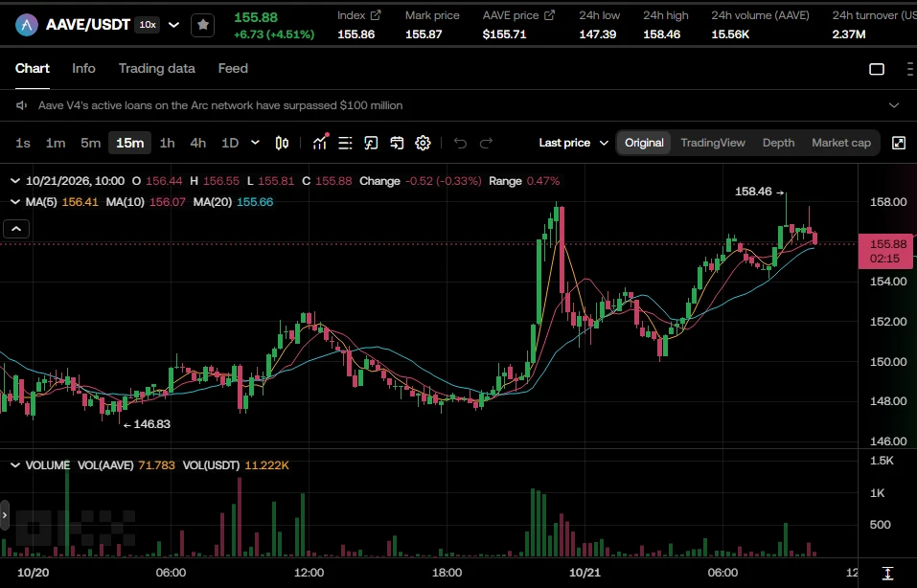Screen dimensions: 917x588
Task: Open the AAVE/USDT pair dropdown
Action: pyautogui.click(x=173, y=25)
